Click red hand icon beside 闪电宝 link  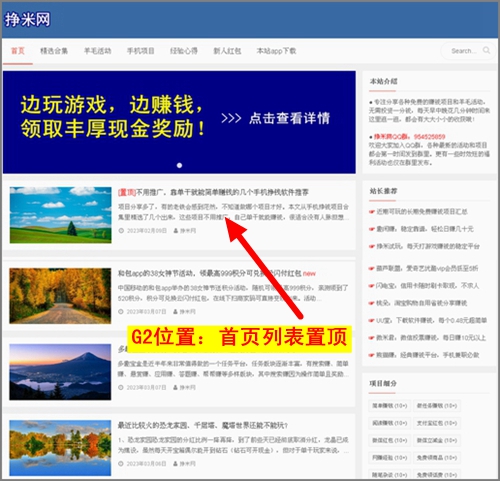coord(372,286)
